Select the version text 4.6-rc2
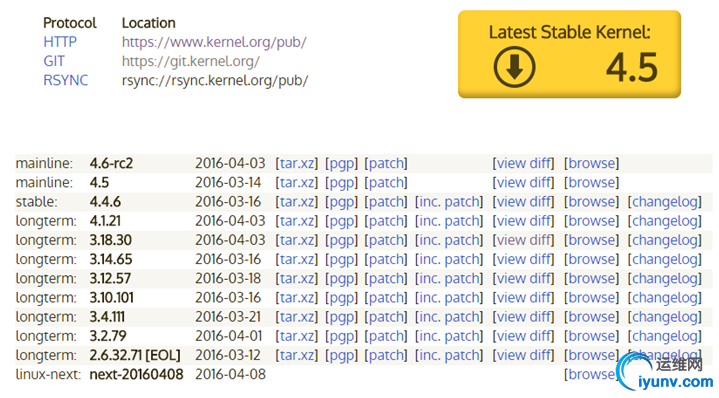719x398 pixels. [x=111, y=163]
